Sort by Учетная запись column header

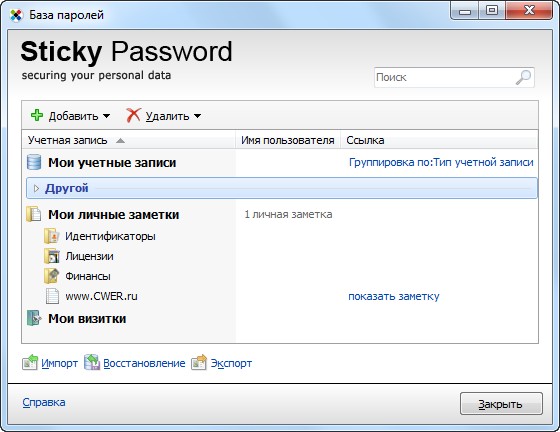129,140
